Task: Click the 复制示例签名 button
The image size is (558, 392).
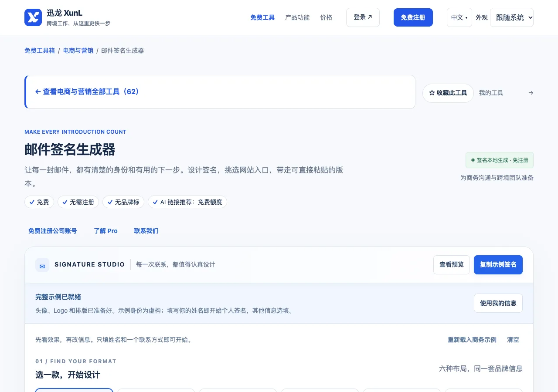Action: [x=498, y=265]
